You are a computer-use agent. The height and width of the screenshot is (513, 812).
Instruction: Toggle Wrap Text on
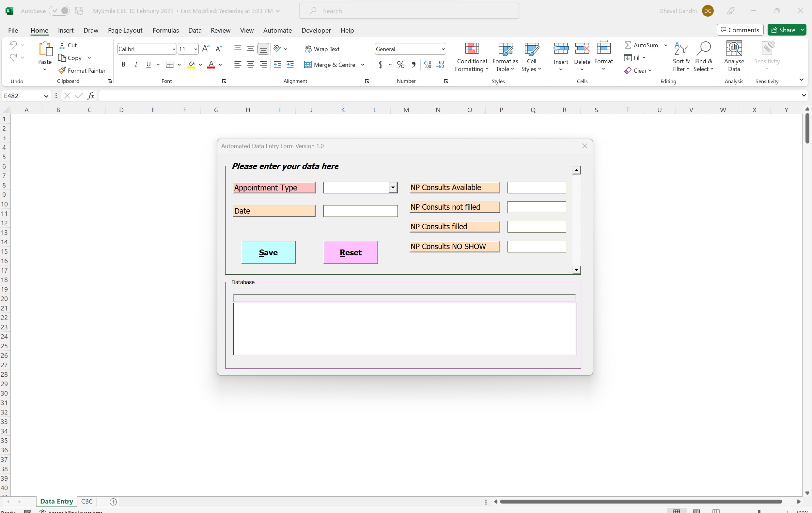[322, 49]
